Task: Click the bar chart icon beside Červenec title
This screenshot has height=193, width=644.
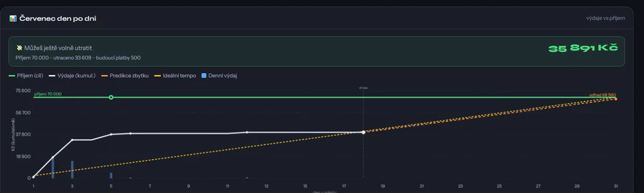Action: tap(12, 18)
